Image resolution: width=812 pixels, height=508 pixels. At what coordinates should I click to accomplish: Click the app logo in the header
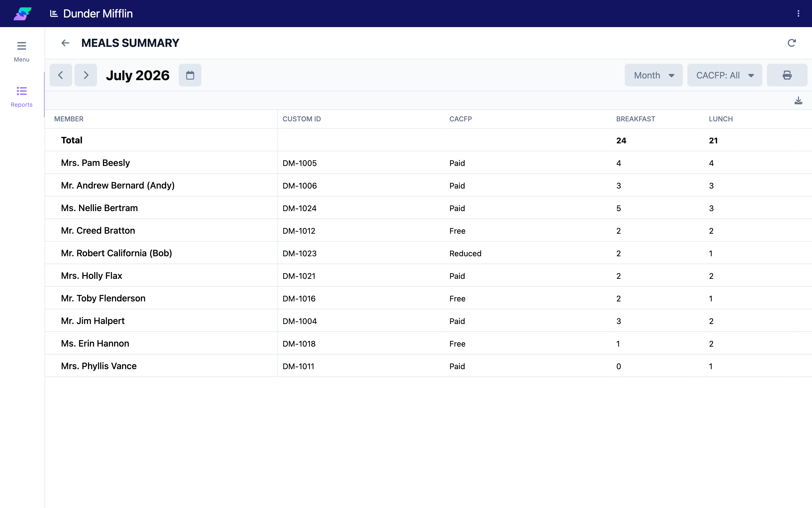23,14
